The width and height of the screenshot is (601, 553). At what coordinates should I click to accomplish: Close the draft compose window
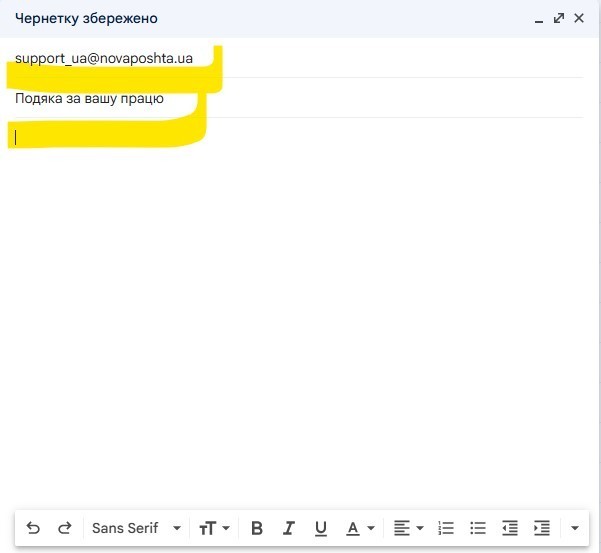579,18
